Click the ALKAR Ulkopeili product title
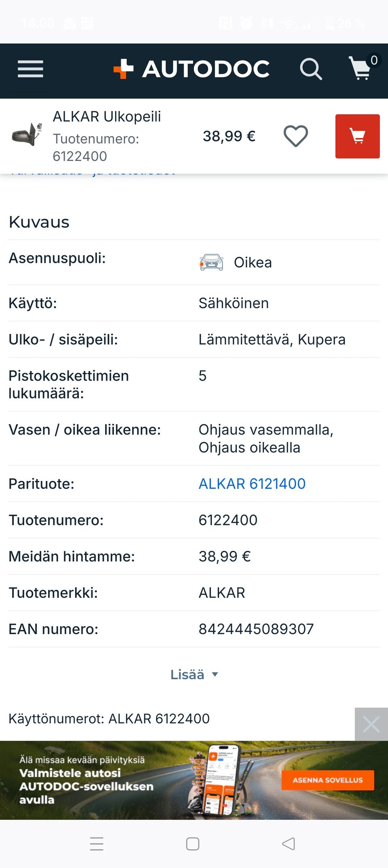Image resolution: width=388 pixels, height=868 pixels. (x=107, y=116)
